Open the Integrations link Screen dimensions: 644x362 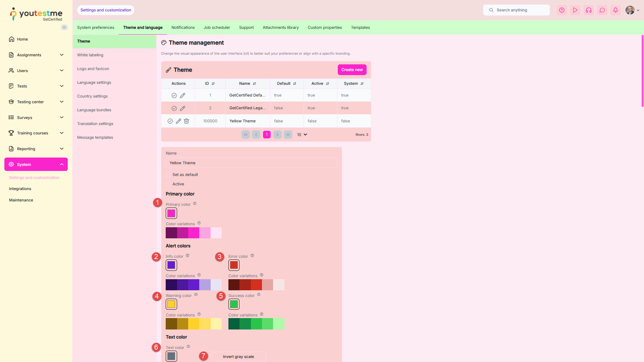click(20, 189)
